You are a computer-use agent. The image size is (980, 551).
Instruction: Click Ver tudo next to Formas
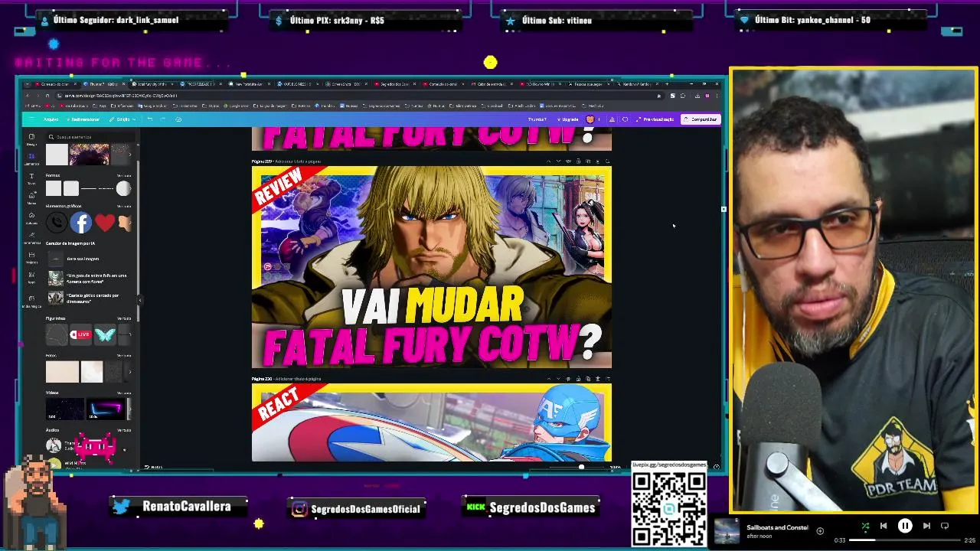(124, 175)
